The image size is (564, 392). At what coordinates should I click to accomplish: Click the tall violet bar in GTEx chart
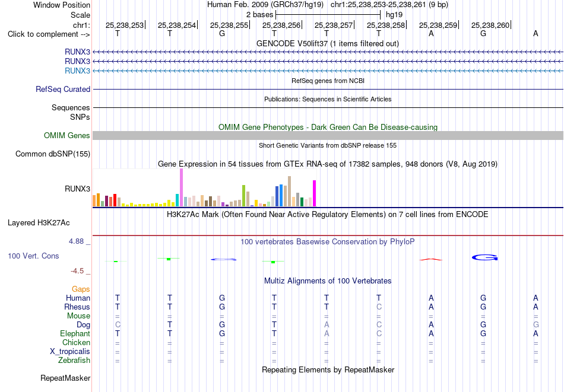[181, 187]
